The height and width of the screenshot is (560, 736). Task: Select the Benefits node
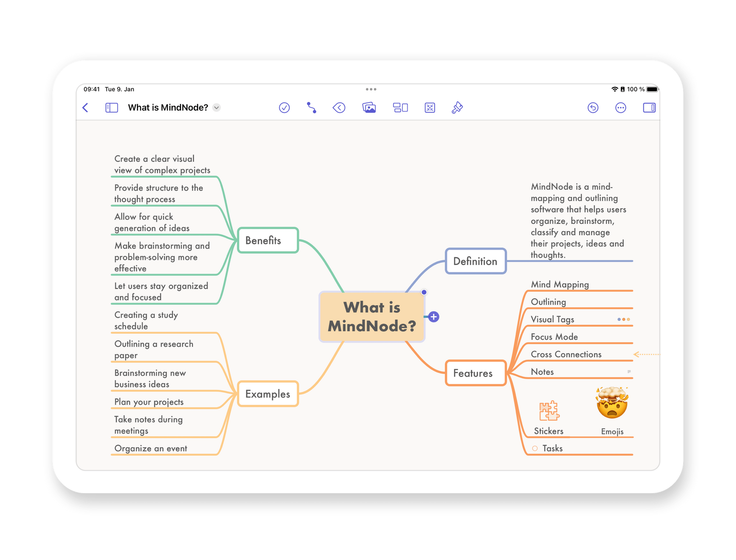[268, 240]
